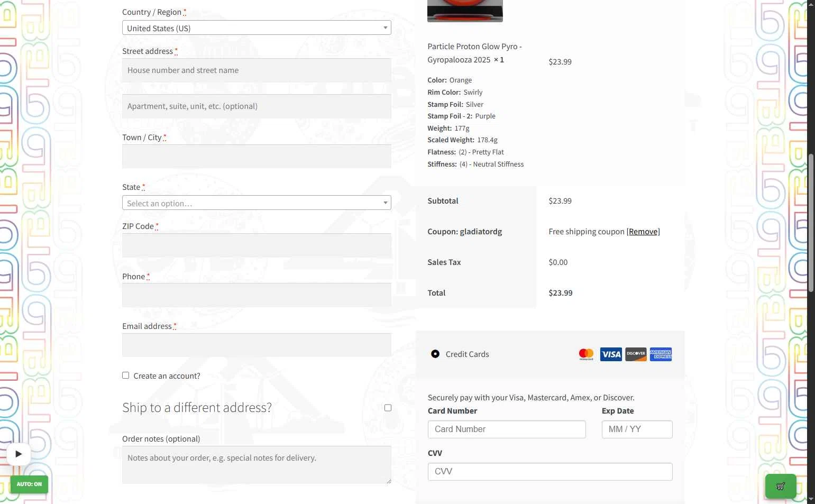This screenshot has width=815, height=504.
Task: Click the Apartment, suite, unit field
Action: (x=257, y=106)
